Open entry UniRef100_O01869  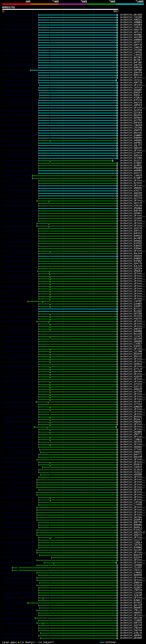(x=131, y=218)
